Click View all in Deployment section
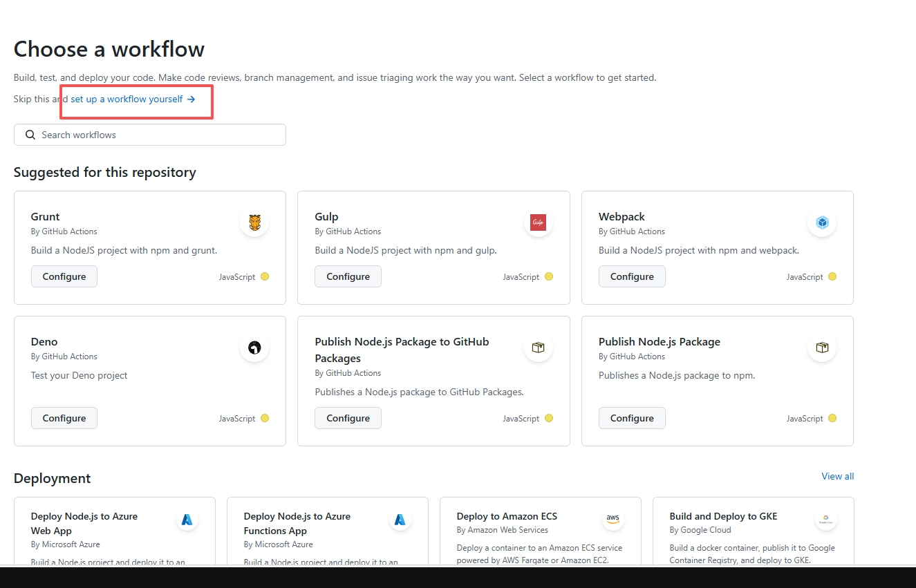The height and width of the screenshot is (588, 916). [837, 476]
